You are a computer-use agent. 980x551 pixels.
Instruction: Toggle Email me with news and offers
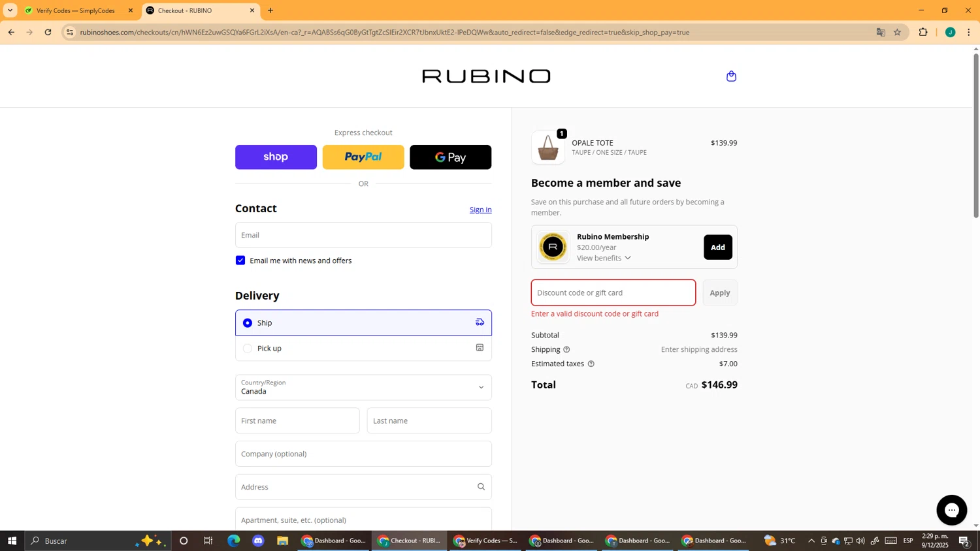tap(240, 260)
